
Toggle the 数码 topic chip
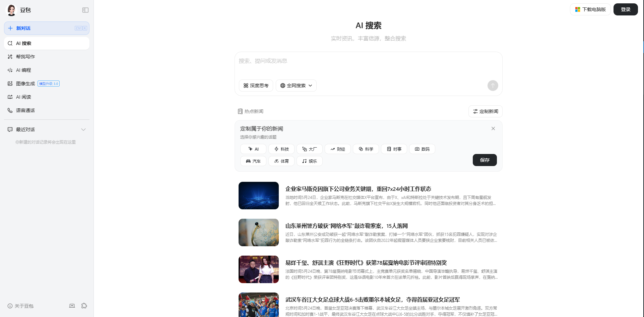[x=422, y=149]
